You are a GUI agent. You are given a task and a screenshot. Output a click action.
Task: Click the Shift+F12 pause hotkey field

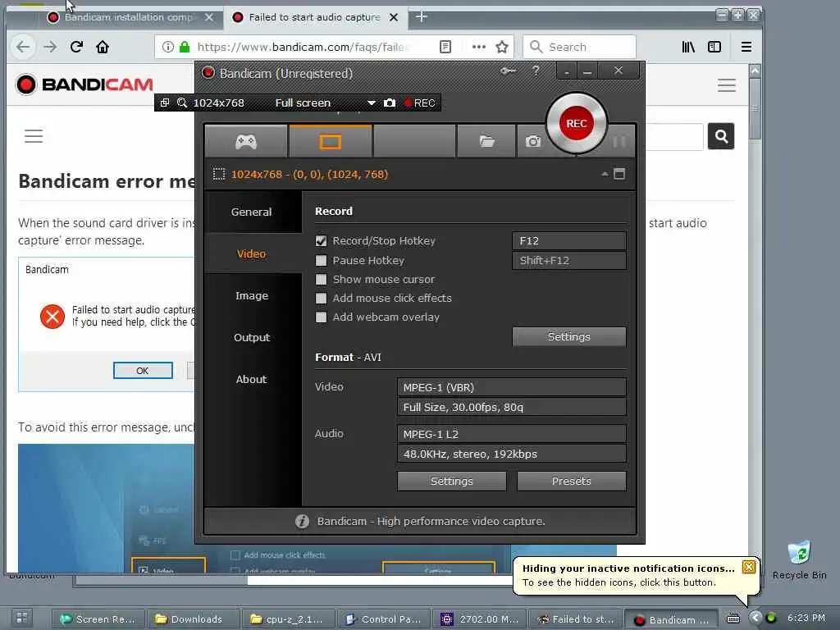(x=569, y=260)
